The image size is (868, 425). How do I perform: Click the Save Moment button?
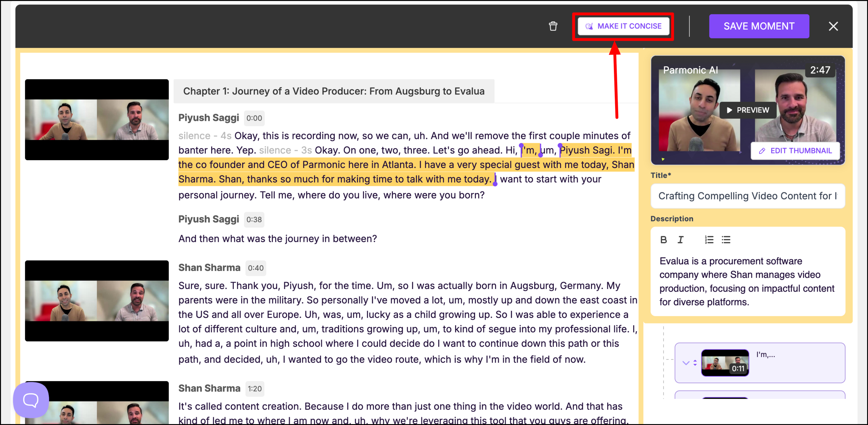[759, 26]
